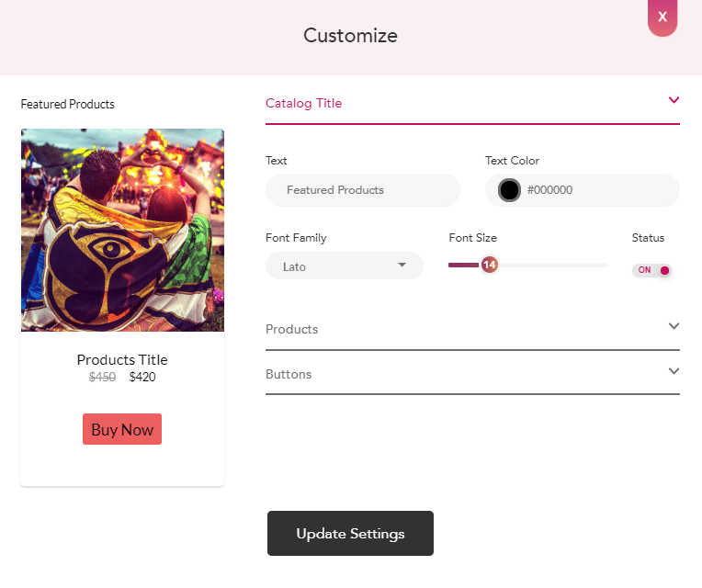Click the #000000 hex color field
The image size is (702, 588).
(588, 190)
